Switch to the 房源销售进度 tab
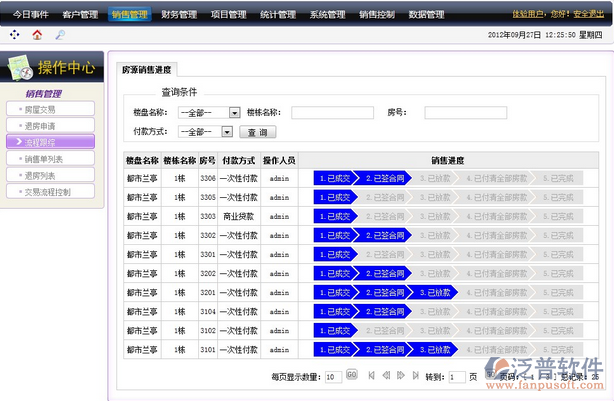Screen dimensions: 614x401 tap(146, 70)
